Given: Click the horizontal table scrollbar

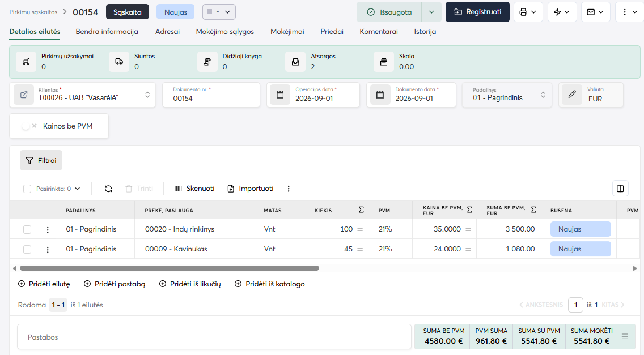Looking at the screenshot, I should pyautogui.click(x=169, y=268).
